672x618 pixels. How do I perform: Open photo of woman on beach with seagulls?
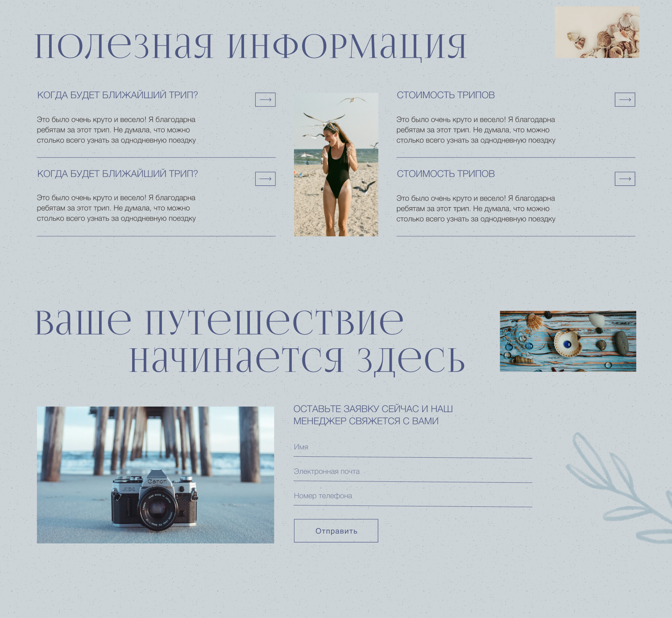coord(336,164)
